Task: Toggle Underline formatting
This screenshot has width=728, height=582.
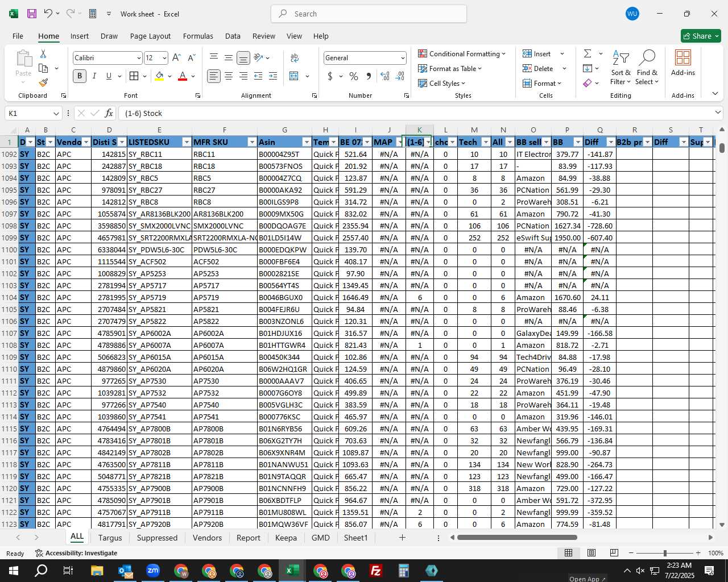Action: [109, 76]
